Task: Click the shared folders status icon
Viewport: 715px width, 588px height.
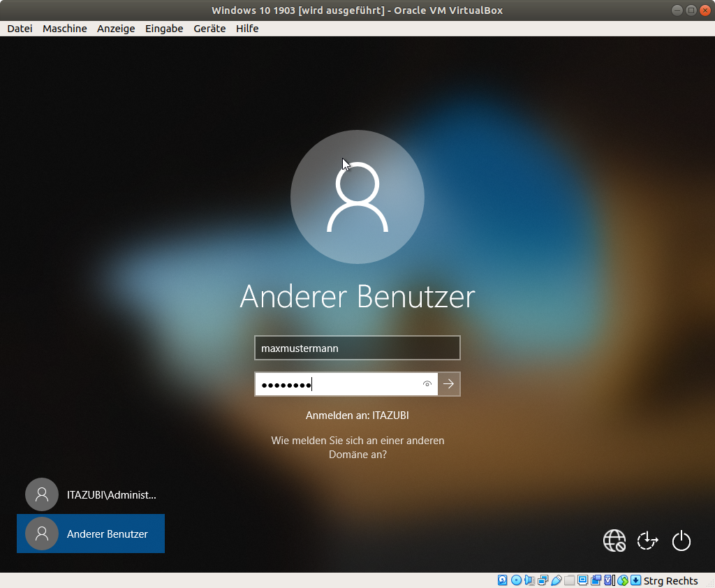Action: (x=569, y=580)
